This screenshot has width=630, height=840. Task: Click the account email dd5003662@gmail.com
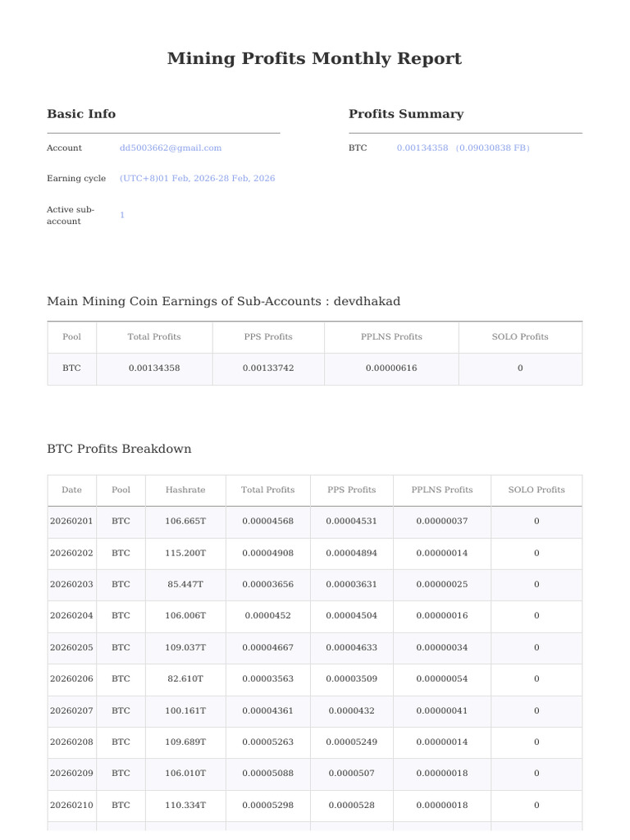pos(171,148)
